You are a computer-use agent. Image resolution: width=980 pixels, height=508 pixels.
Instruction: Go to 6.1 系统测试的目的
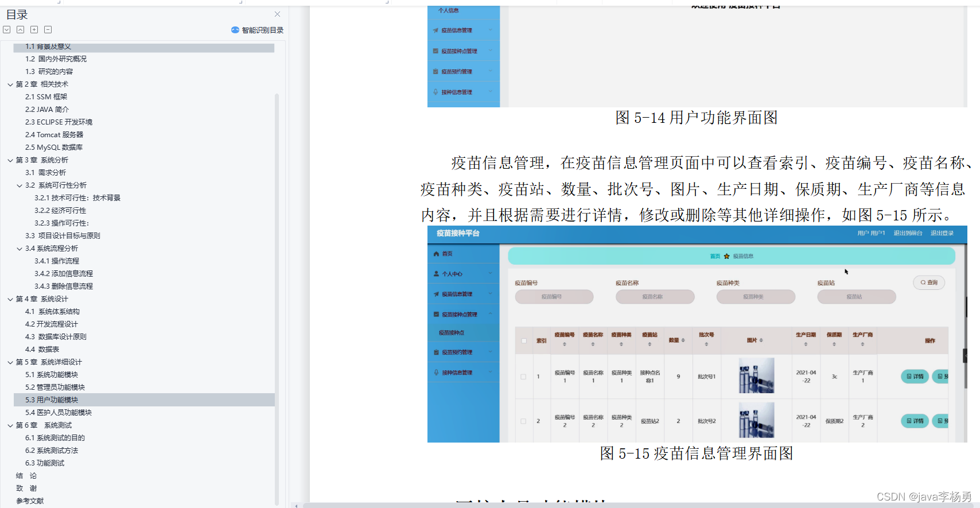(x=55, y=438)
